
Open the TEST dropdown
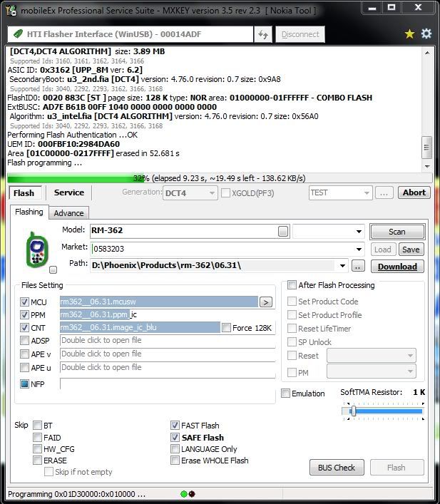tap(340, 193)
